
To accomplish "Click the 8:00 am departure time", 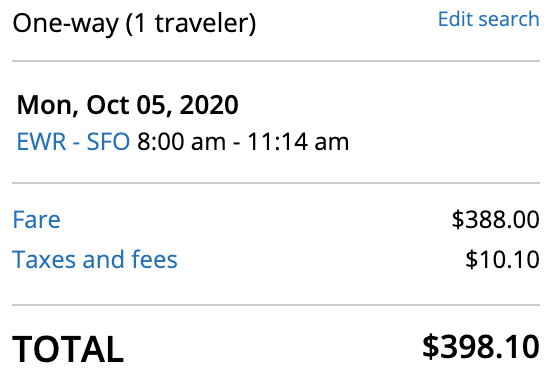I will 181,142.
